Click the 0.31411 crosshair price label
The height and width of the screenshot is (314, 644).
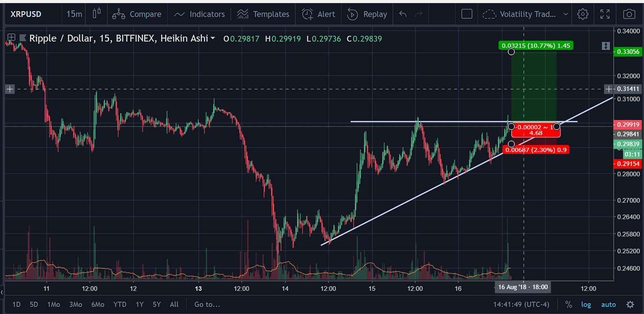pyautogui.click(x=628, y=89)
